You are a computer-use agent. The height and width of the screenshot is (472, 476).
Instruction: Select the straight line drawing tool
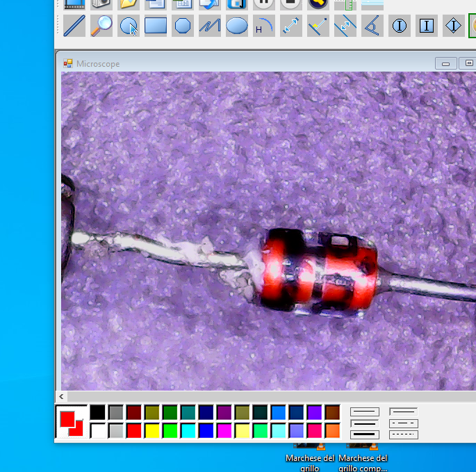(x=74, y=26)
